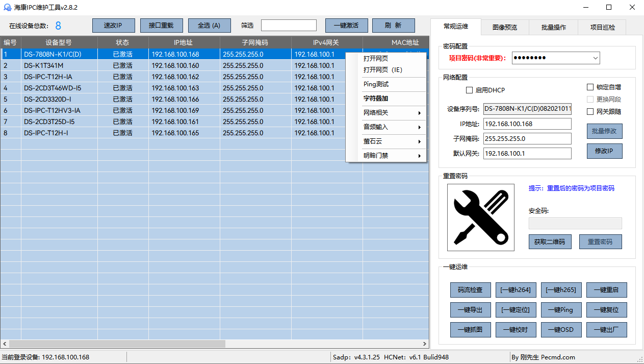Click the 批量修改 button
The image size is (644, 364).
(605, 131)
